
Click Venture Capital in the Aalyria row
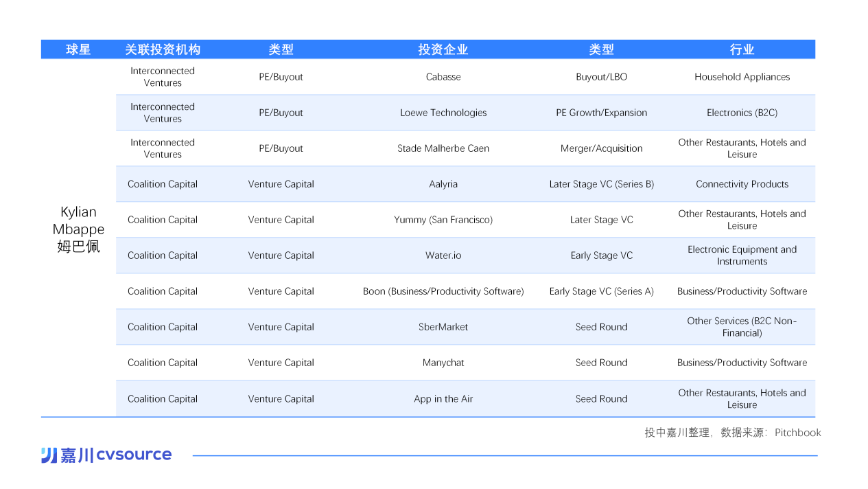click(x=281, y=184)
